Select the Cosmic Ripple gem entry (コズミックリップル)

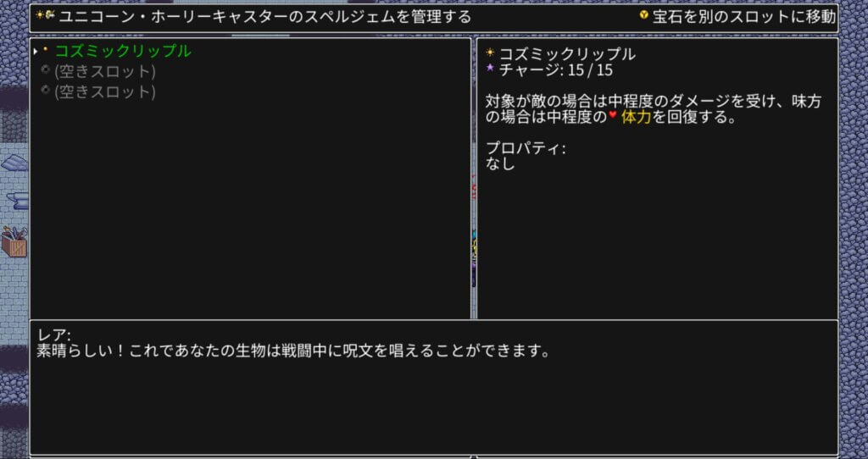point(123,52)
